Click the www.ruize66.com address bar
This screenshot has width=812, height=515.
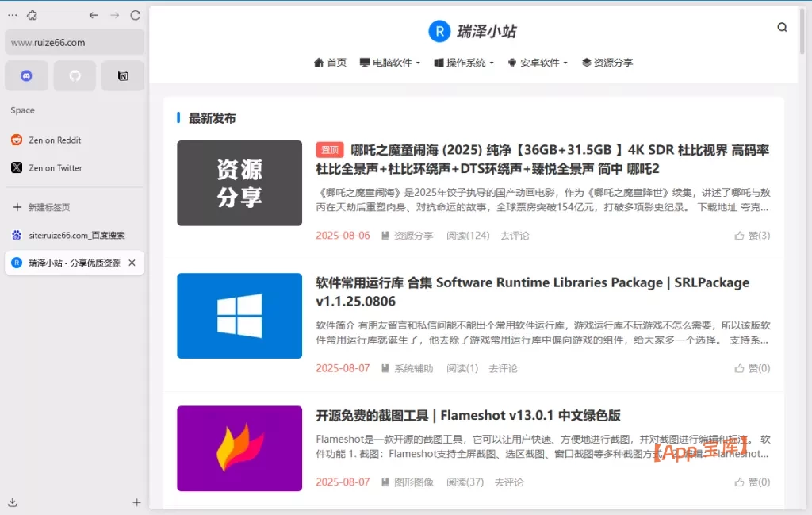[74, 41]
